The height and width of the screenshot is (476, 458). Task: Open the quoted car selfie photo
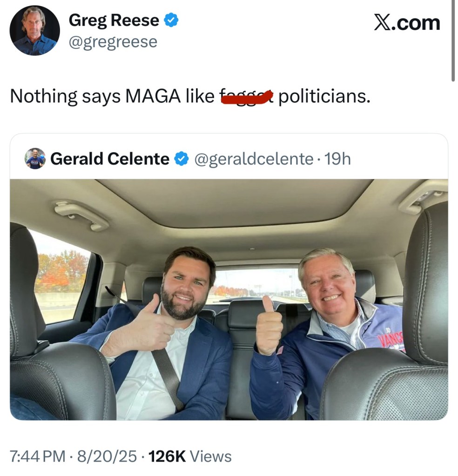[229, 300]
